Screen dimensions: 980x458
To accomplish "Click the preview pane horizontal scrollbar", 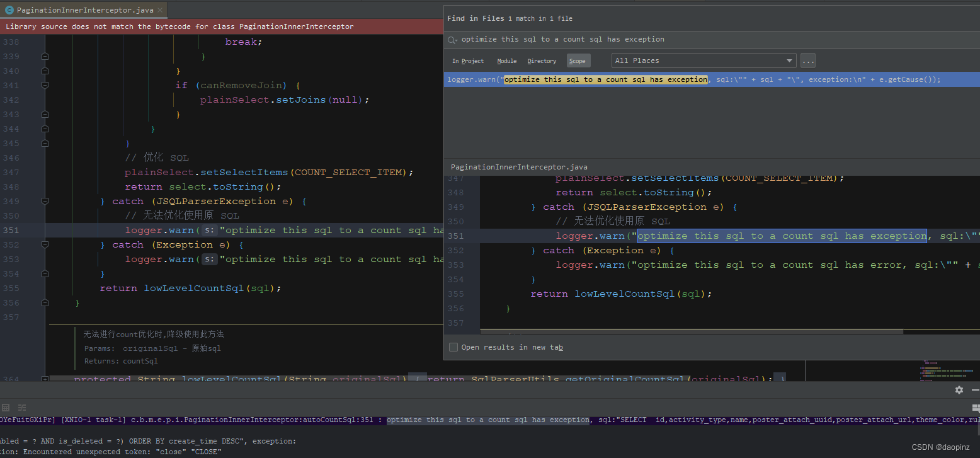I will (x=692, y=331).
